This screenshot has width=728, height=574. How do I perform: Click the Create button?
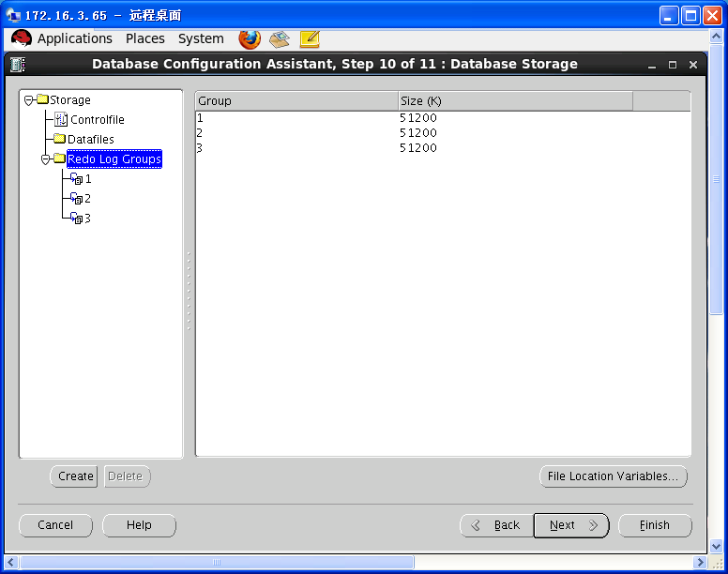[x=75, y=476]
